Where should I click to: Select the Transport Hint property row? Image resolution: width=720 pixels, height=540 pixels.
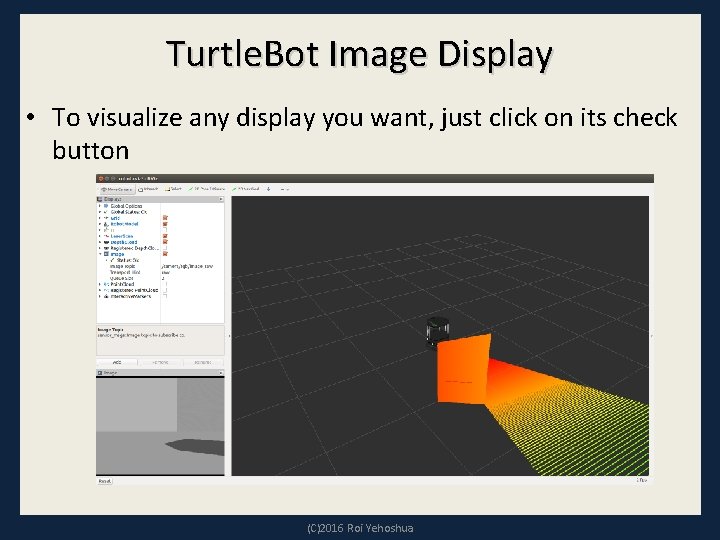pyautogui.click(x=160, y=272)
